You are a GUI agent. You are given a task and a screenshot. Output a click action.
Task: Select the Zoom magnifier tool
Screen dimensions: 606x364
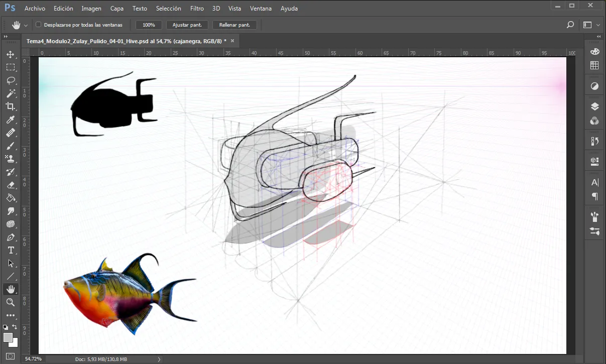(11, 302)
